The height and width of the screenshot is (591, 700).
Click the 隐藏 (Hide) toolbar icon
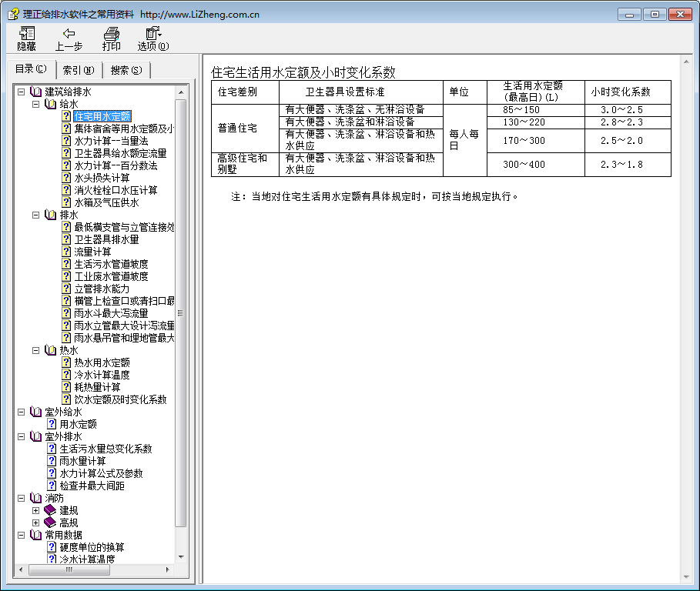pos(27,33)
